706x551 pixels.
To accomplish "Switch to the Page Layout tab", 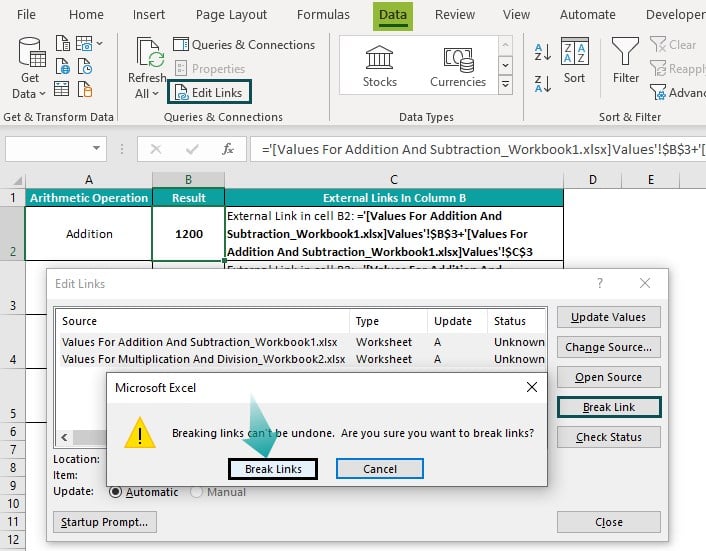I will pyautogui.click(x=231, y=14).
